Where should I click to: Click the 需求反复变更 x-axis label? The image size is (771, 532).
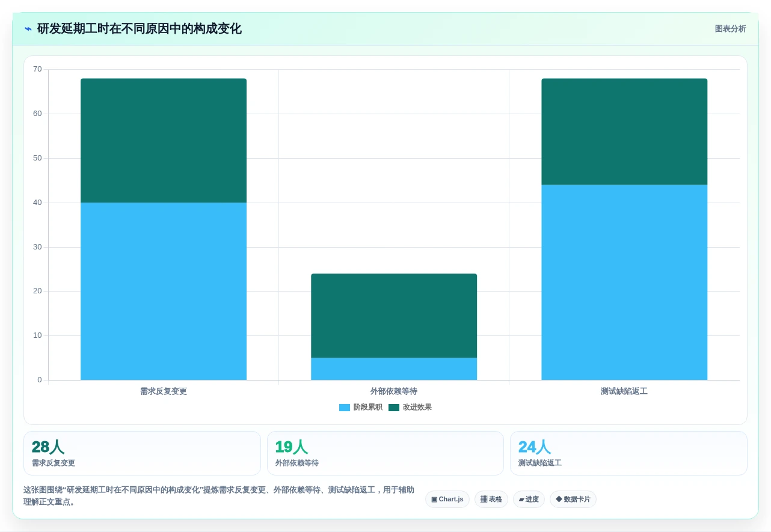(164, 391)
